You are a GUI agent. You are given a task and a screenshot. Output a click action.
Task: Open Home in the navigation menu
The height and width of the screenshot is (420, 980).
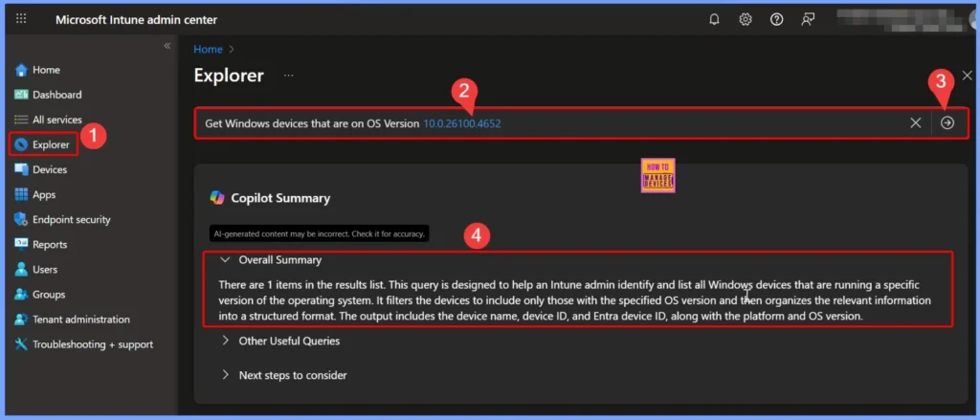pos(46,70)
